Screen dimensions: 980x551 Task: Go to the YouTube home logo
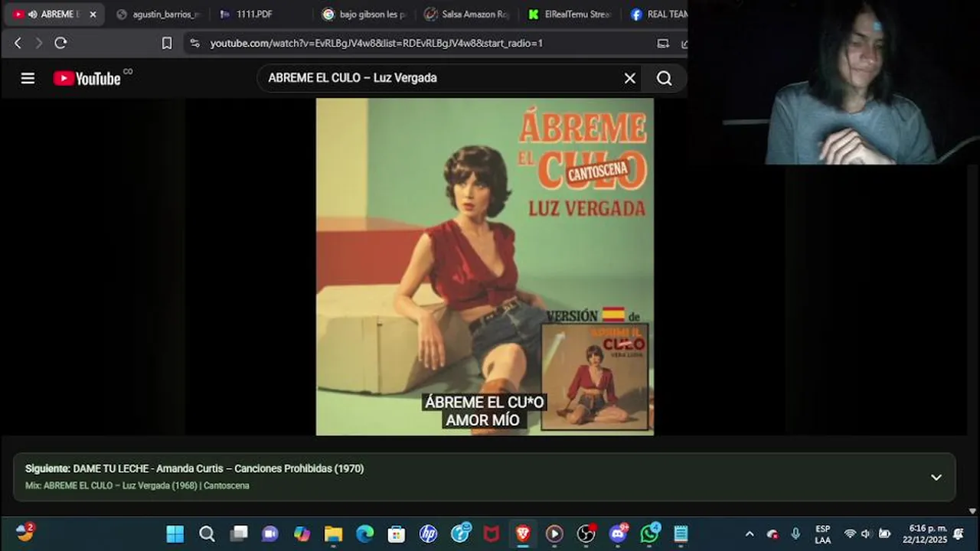pos(87,78)
